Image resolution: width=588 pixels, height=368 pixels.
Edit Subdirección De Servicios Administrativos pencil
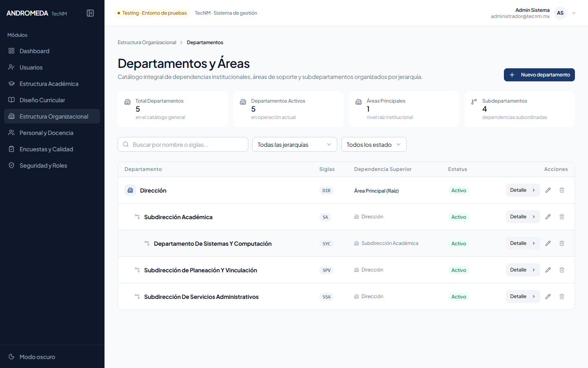coord(548,296)
